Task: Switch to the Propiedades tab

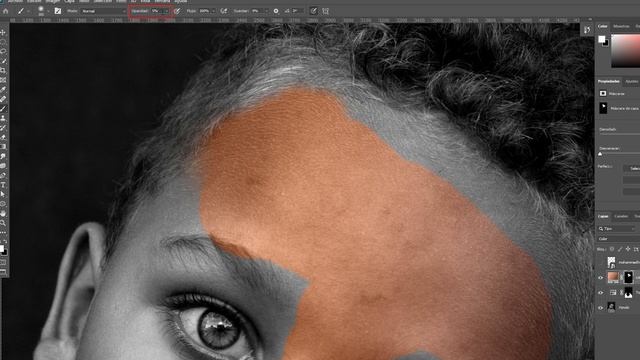Action: coord(609,81)
